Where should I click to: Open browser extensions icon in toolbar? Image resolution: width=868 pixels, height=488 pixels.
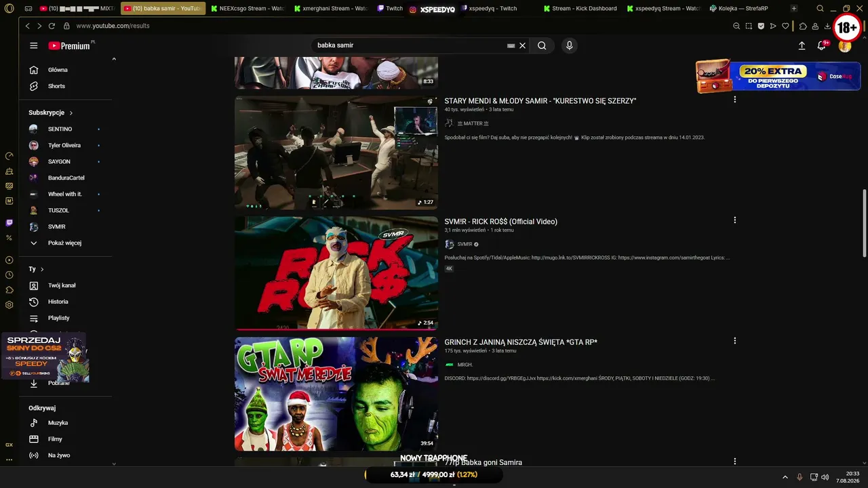[803, 26]
